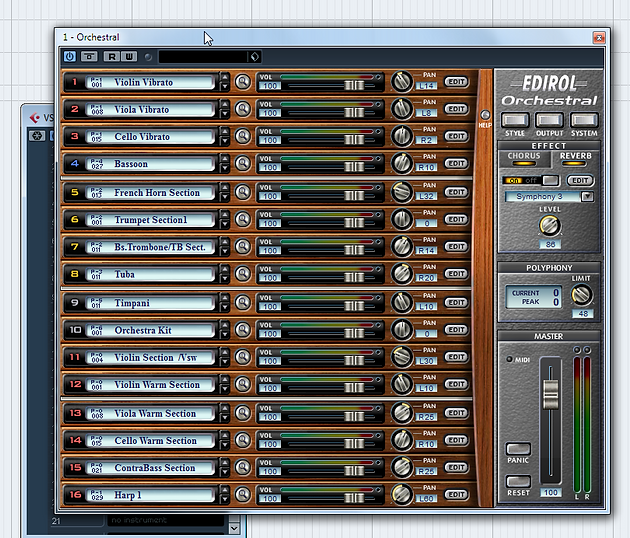The width and height of the screenshot is (630, 538).
Task: Click the pan knob for Harp 1
Action: [x=402, y=495]
